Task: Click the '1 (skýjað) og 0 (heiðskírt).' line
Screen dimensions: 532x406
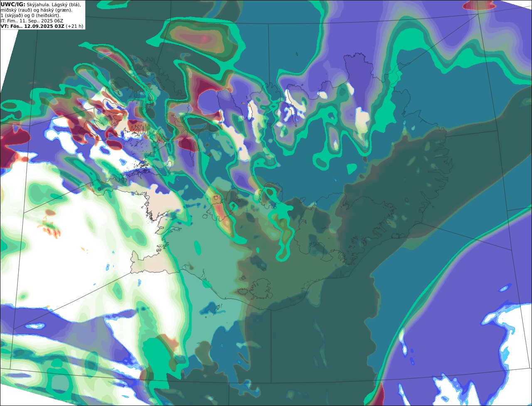Action: (x=30, y=15)
